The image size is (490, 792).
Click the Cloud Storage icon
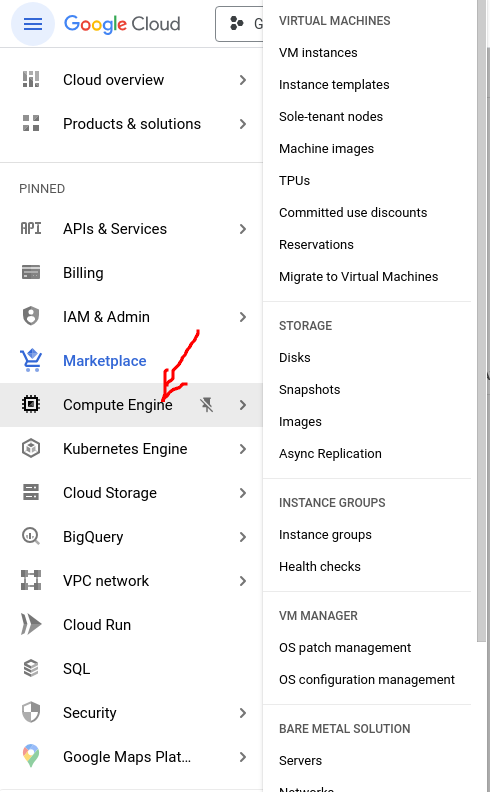point(31,492)
